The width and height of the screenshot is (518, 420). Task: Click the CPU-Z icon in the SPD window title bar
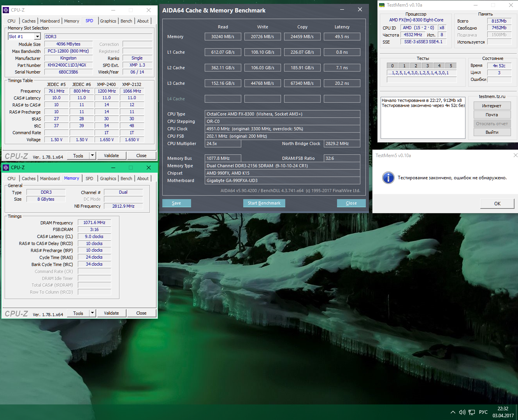point(6,10)
